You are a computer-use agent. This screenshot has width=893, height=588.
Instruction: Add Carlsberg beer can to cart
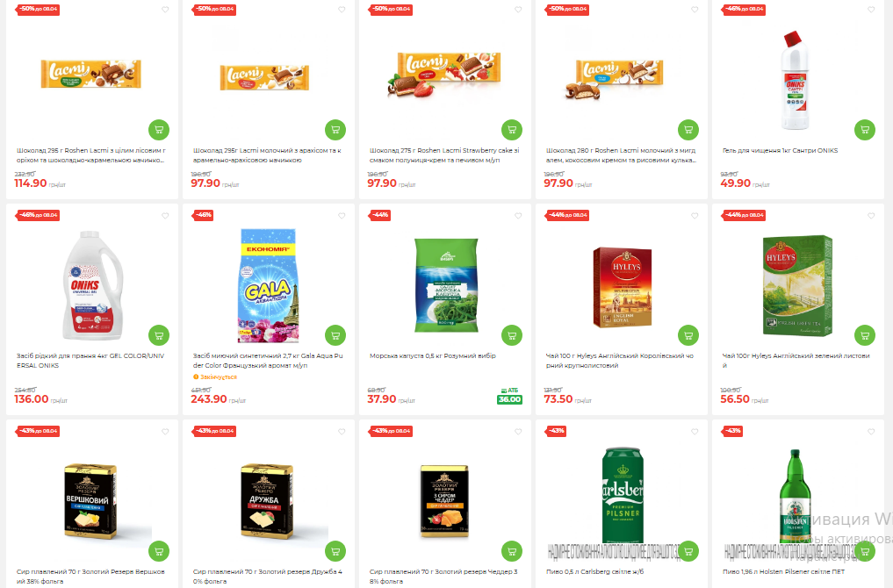tap(688, 551)
